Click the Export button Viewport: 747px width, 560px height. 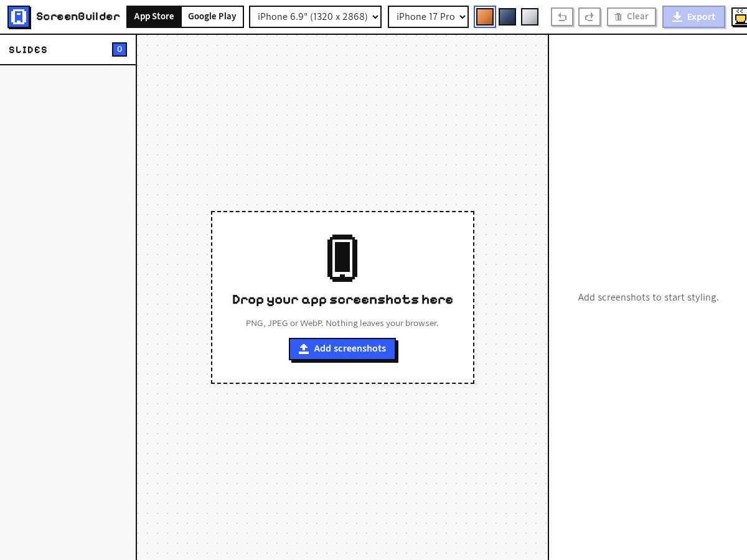[x=693, y=17]
